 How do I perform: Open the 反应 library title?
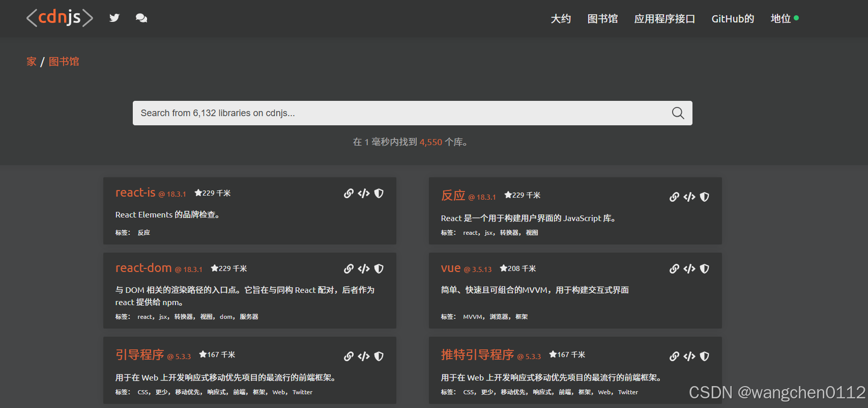[453, 195]
